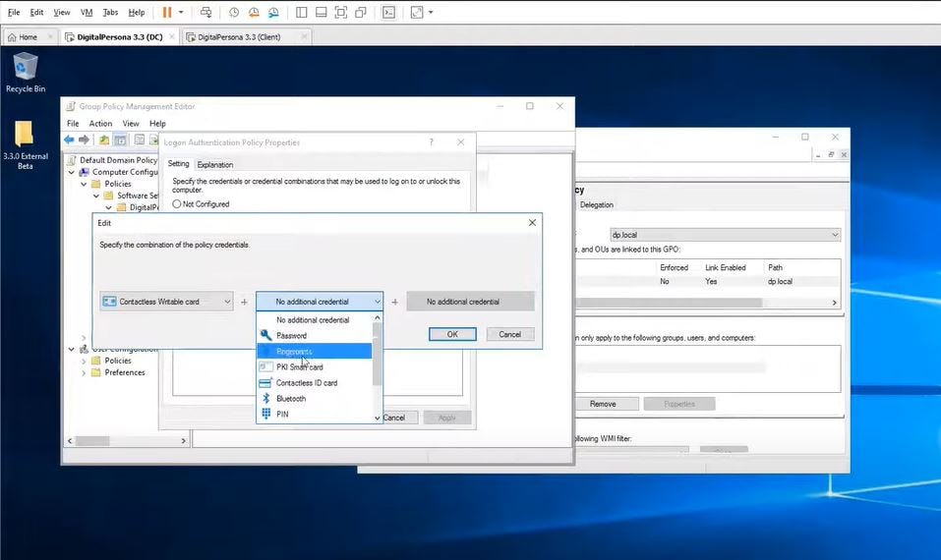Click Remove in the background GPO window
The width and height of the screenshot is (941, 560).
pos(603,404)
